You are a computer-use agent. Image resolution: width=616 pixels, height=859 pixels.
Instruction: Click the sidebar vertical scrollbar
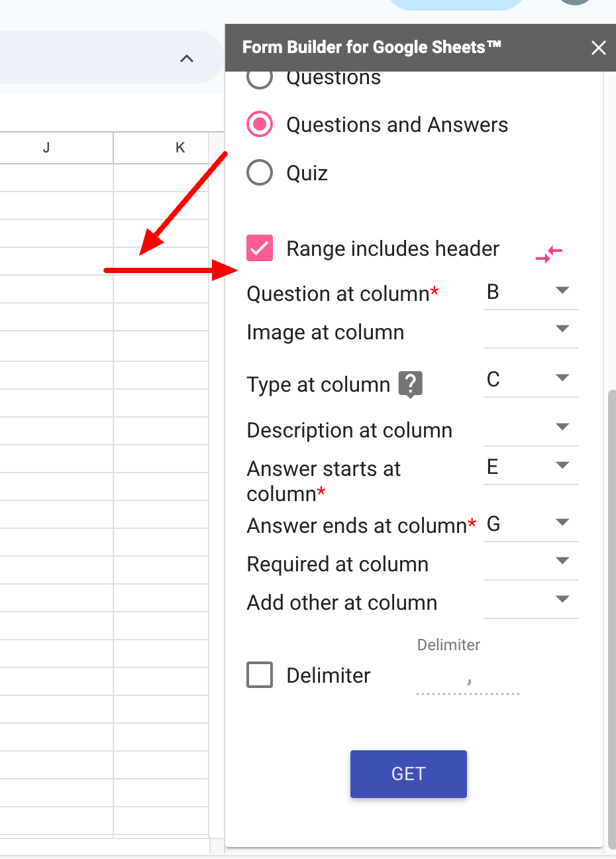611,597
